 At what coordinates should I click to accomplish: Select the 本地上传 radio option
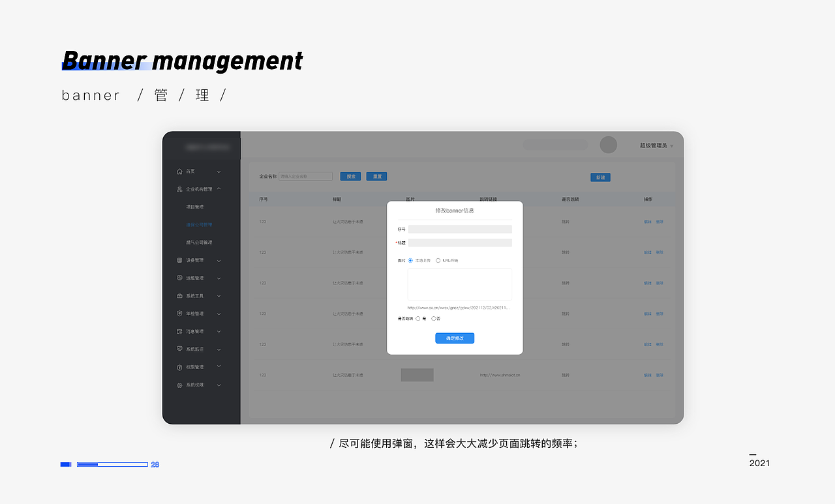pos(410,260)
